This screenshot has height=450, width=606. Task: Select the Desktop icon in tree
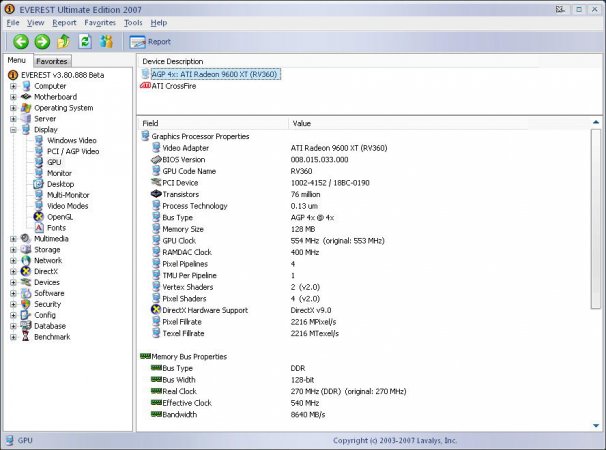click(x=39, y=184)
